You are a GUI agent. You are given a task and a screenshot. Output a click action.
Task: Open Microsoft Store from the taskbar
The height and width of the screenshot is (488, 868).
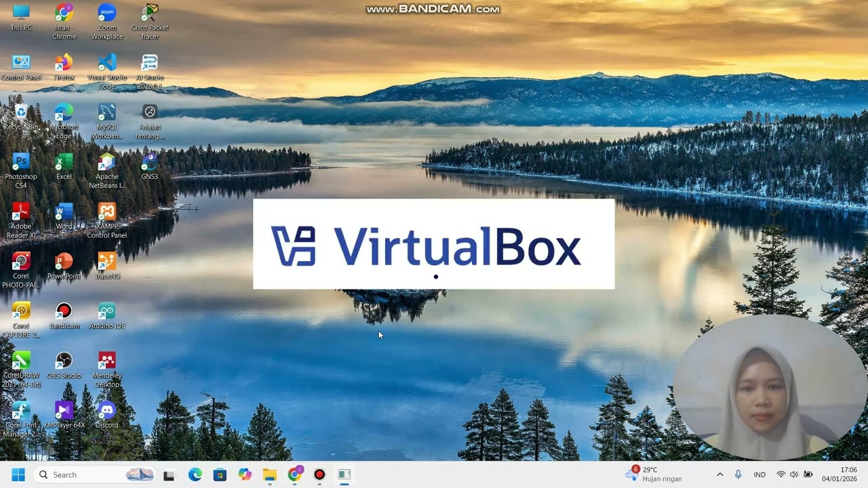coord(220,474)
